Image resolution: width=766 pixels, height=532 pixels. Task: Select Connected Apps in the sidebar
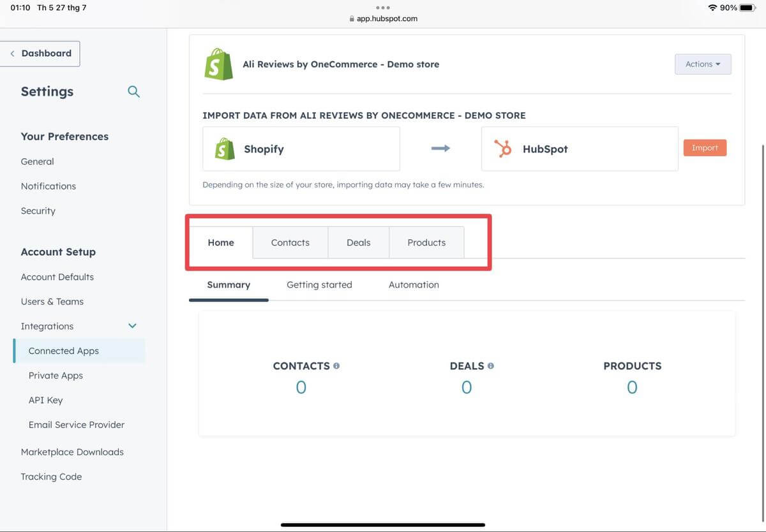[79, 351]
